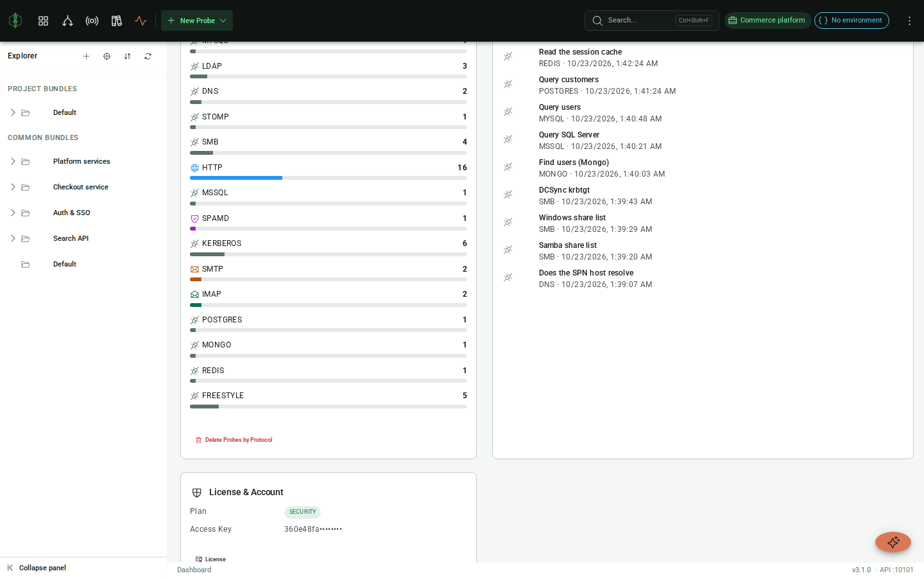
Task: Open the dashboard grid icon
Action: click(x=43, y=21)
